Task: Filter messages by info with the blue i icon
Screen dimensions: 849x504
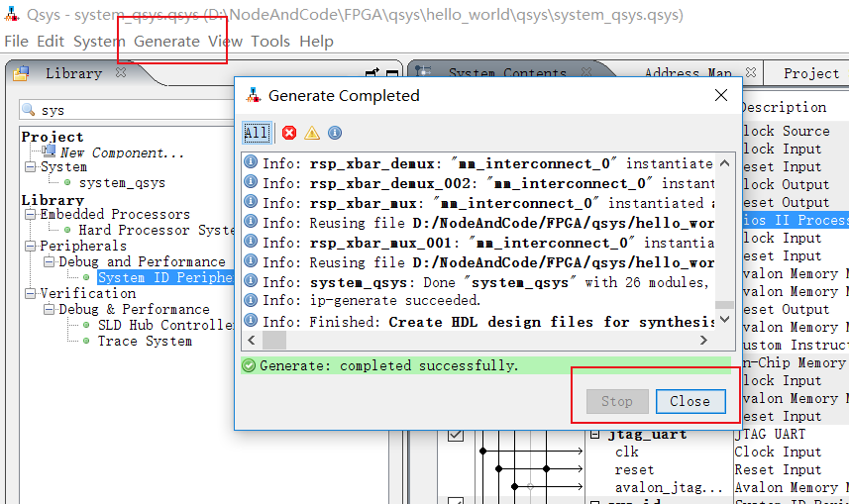Action: click(335, 133)
